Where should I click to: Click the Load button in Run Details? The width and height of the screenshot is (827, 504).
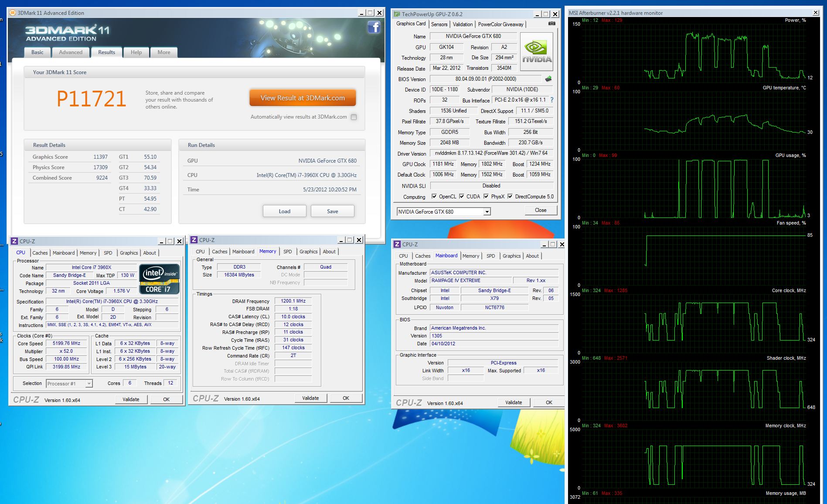(284, 211)
